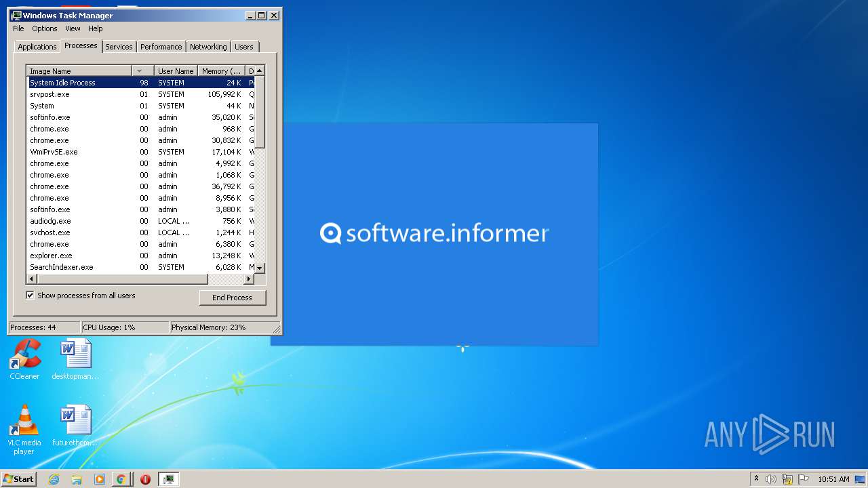
Task: Minimize the Task Manager window
Action: [250, 15]
